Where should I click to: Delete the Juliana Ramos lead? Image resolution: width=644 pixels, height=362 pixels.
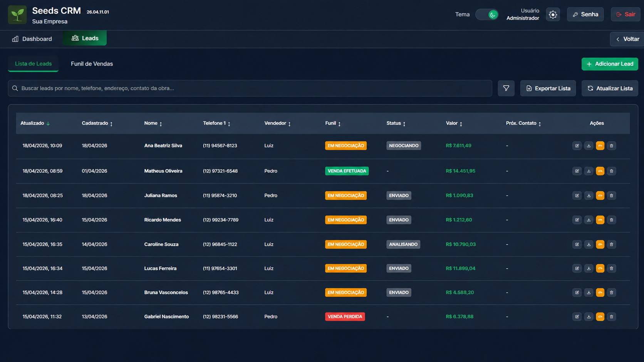point(611,195)
